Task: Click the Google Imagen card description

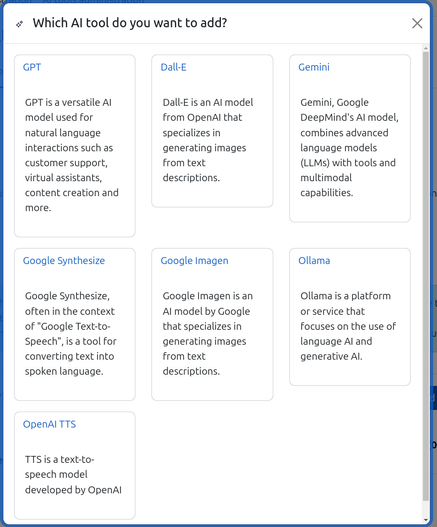Action: [x=208, y=333]
